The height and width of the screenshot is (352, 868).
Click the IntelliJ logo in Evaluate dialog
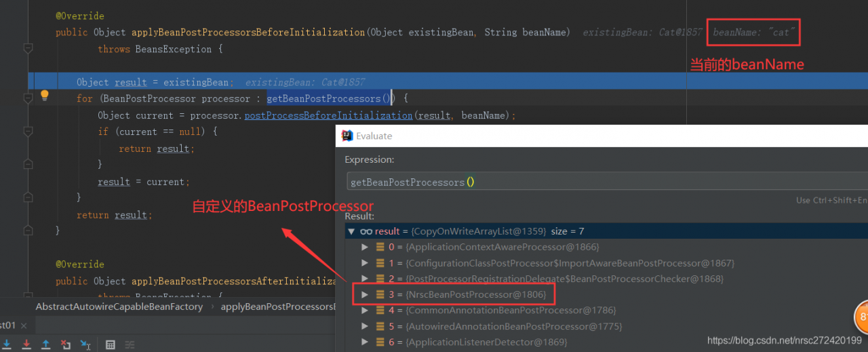click(x=347, y=136)
